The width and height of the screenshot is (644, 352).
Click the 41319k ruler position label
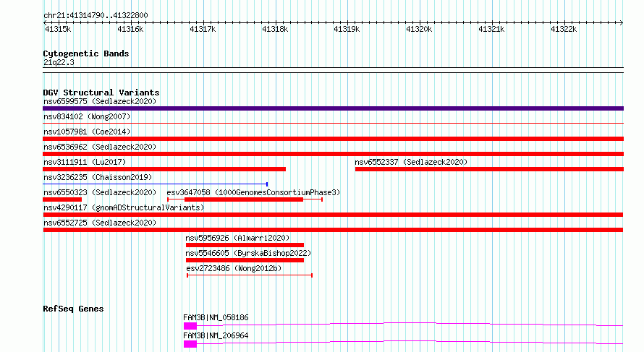pos(347,29)
